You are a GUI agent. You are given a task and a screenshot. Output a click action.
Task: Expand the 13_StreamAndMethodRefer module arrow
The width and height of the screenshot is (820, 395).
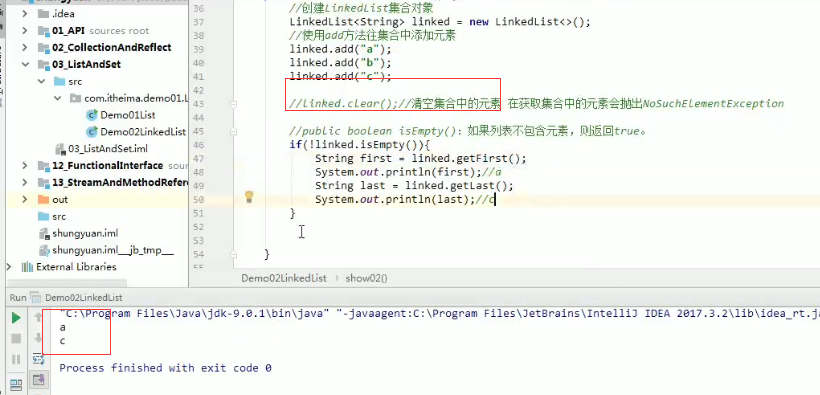(25, 183)
